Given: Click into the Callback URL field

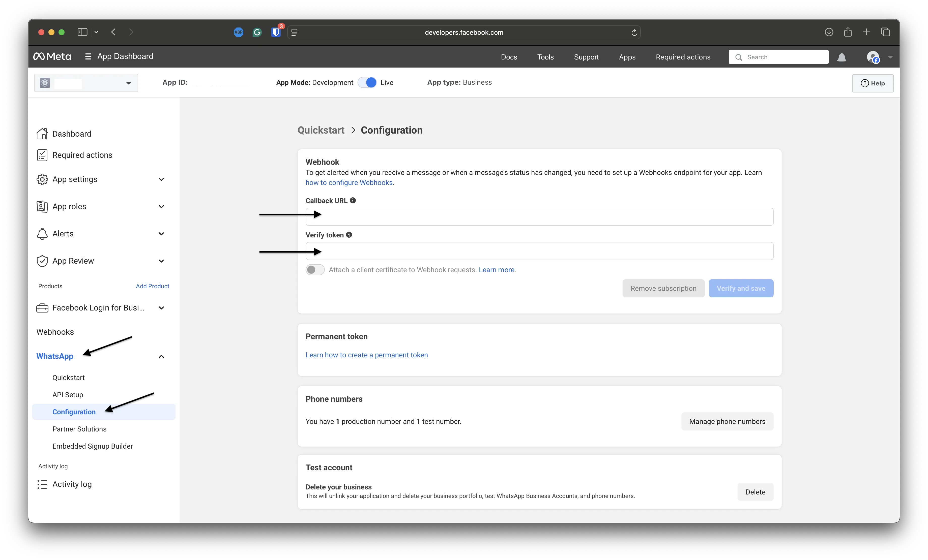Looking at the screenshot, I should (x=539, y=217).
